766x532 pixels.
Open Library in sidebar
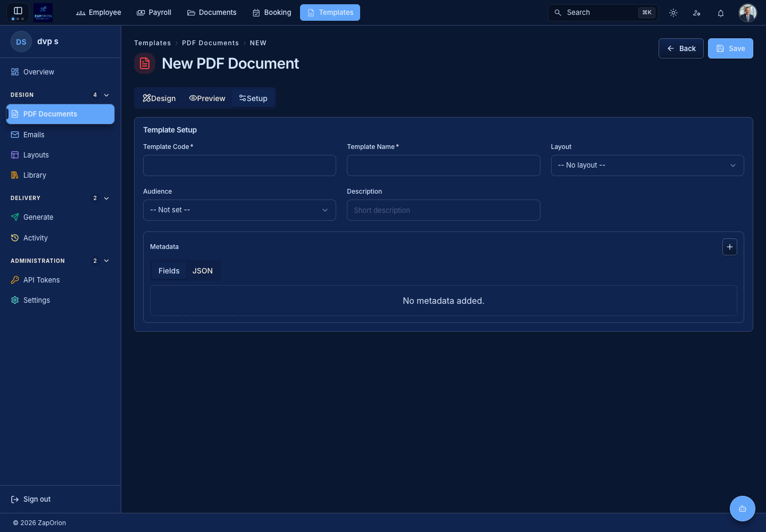[60, 175]
